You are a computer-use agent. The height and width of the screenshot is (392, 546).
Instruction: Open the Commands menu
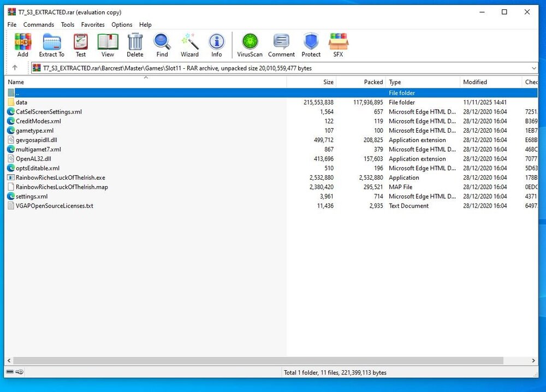point(39,25)
